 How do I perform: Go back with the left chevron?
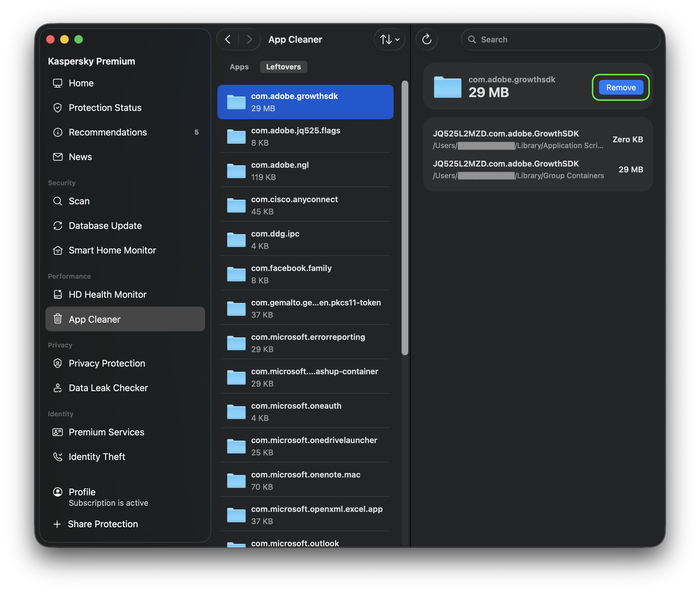click(x=227, y=39)
